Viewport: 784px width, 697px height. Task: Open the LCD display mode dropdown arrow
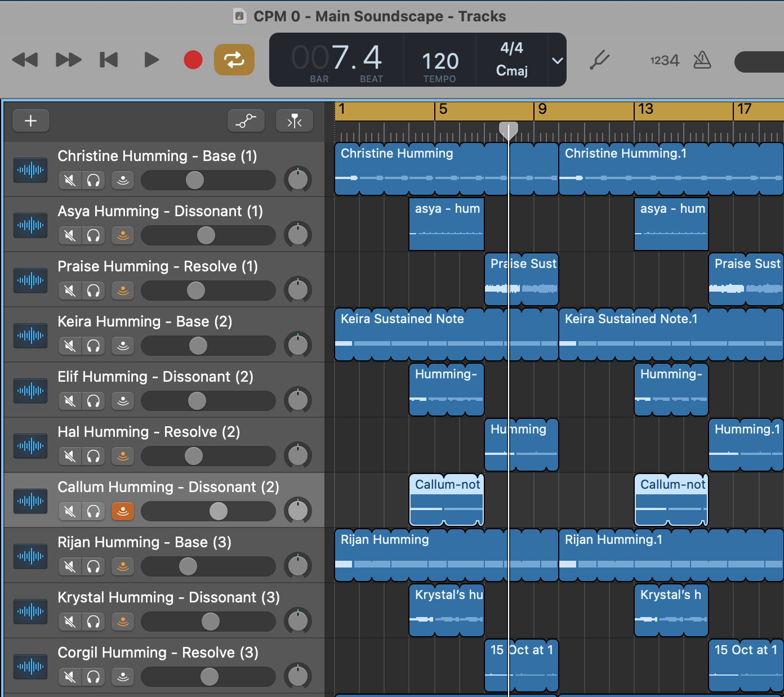click(557, 60)
